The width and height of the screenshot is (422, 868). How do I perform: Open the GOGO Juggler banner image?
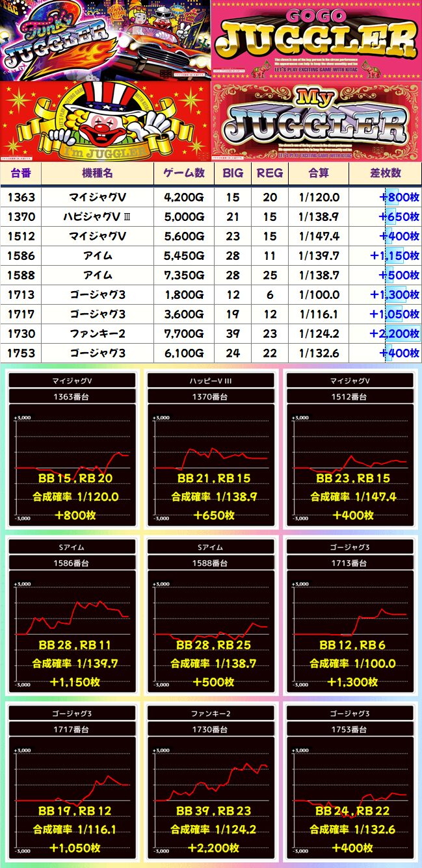(316, 39)
